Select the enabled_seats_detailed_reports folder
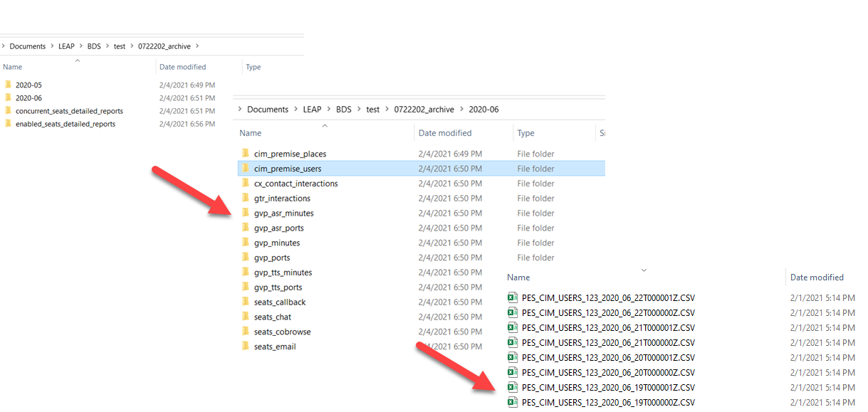868x412 pixels. click(x=65, y=124)
